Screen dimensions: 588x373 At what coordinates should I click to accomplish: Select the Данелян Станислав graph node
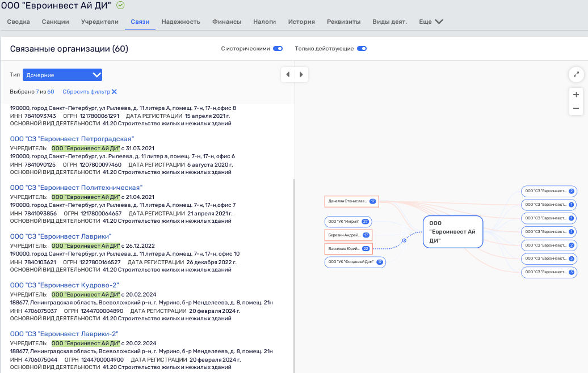click(x=351, y=201)
